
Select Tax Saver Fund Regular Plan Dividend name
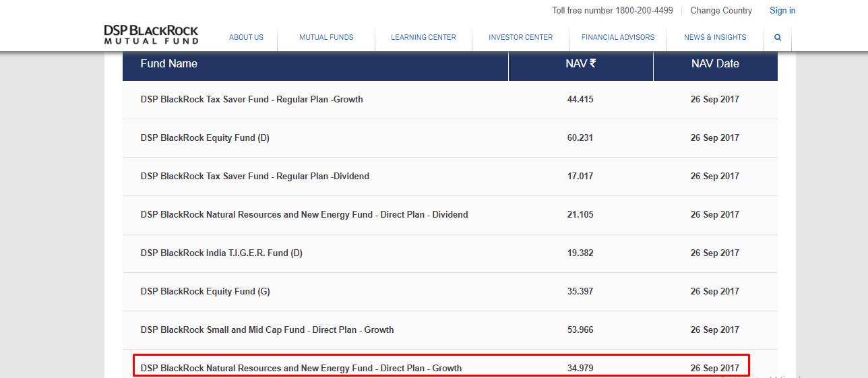click(255, 177)
